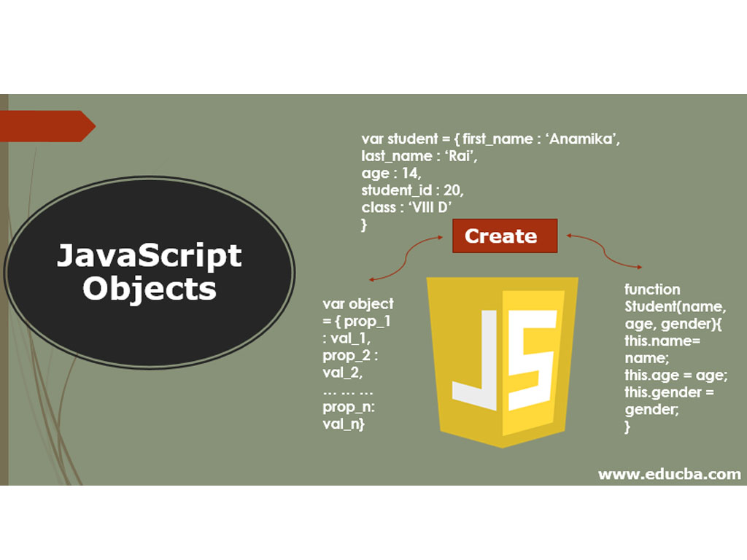Click the "var object" text on the left
This screenshot has width=747, height=560.
coord(357,303)
